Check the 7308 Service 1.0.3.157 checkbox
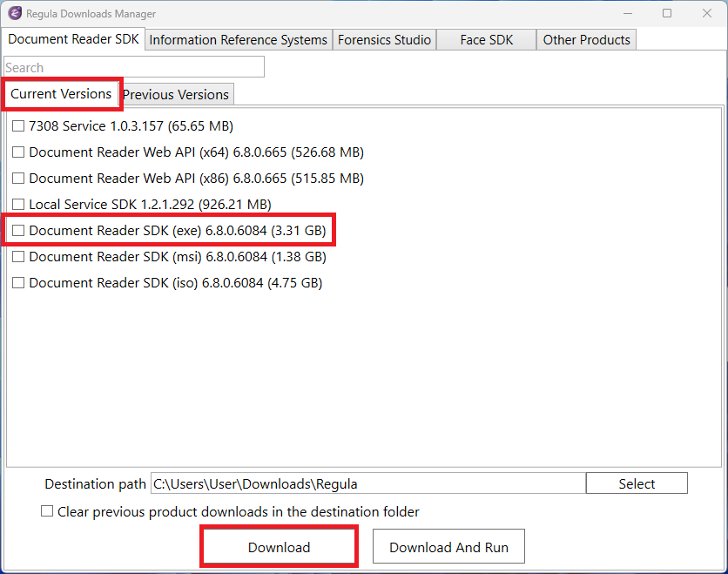Image resolution: width=728 pixels, height=574 pixels. [x=18, y=125]
